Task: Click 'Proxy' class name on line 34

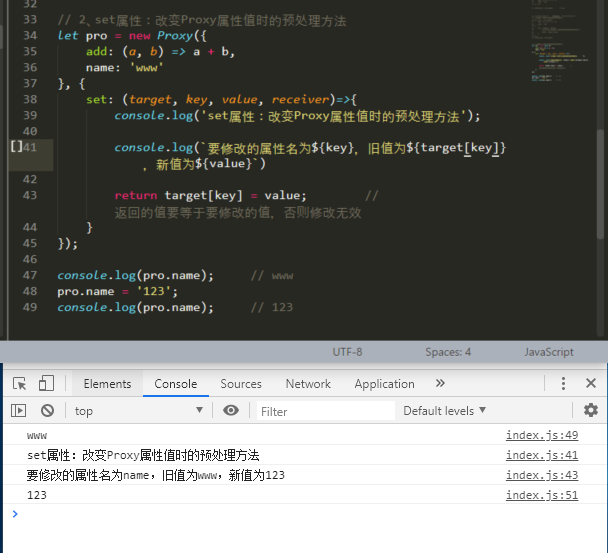Action: pos(175,36)
